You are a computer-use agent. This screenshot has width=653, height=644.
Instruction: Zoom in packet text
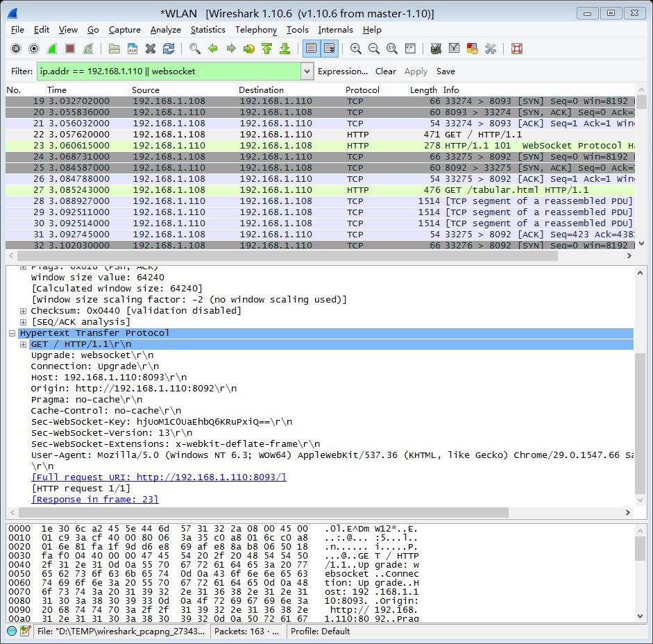pos(356,49)
